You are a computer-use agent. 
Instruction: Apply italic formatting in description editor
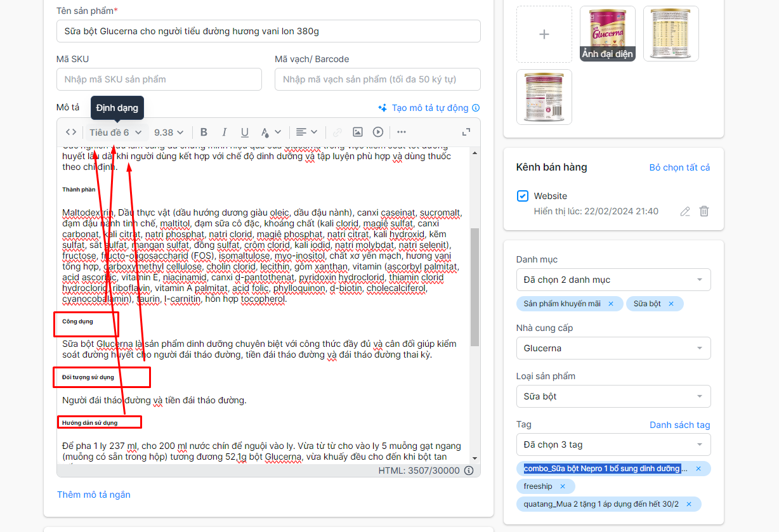[x=224, y=132]
